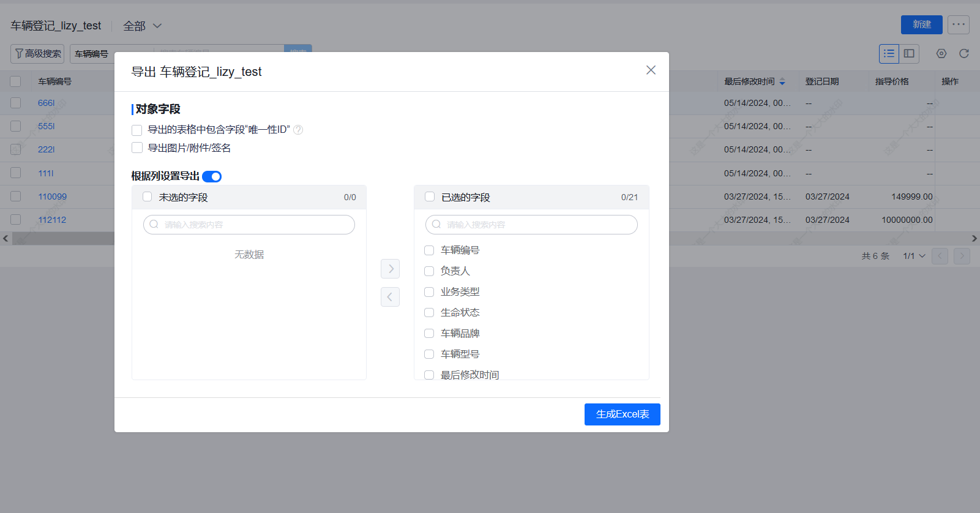Image resolution: width=980 pixels, height=513 pixels.
Task: Open the 222l vehicle record link
Action: 47,149
